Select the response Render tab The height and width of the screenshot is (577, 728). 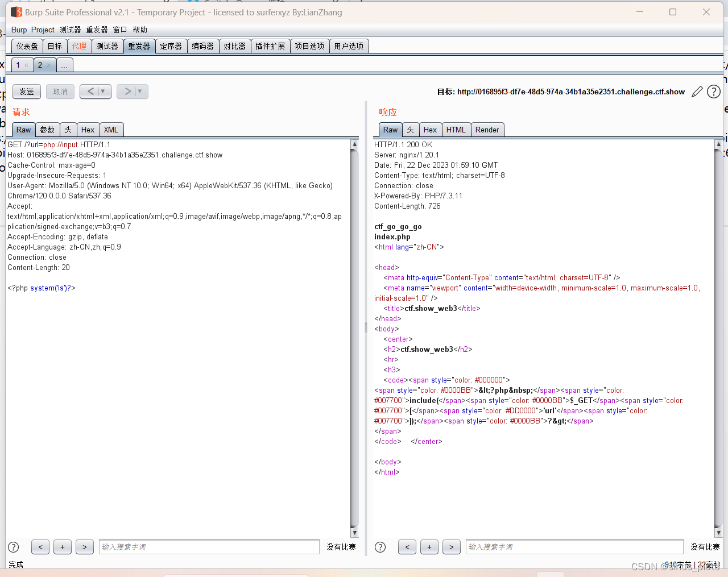(x=487, y=130)
